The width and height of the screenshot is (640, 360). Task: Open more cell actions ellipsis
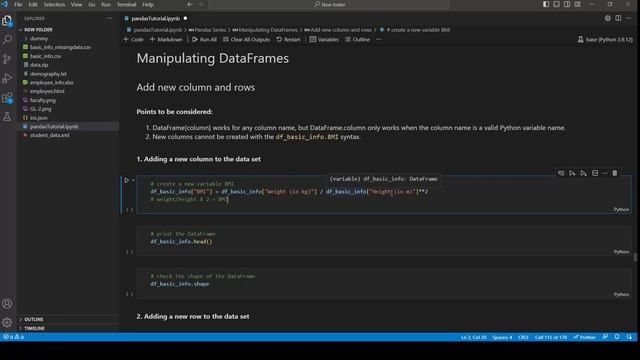[605, 173]
